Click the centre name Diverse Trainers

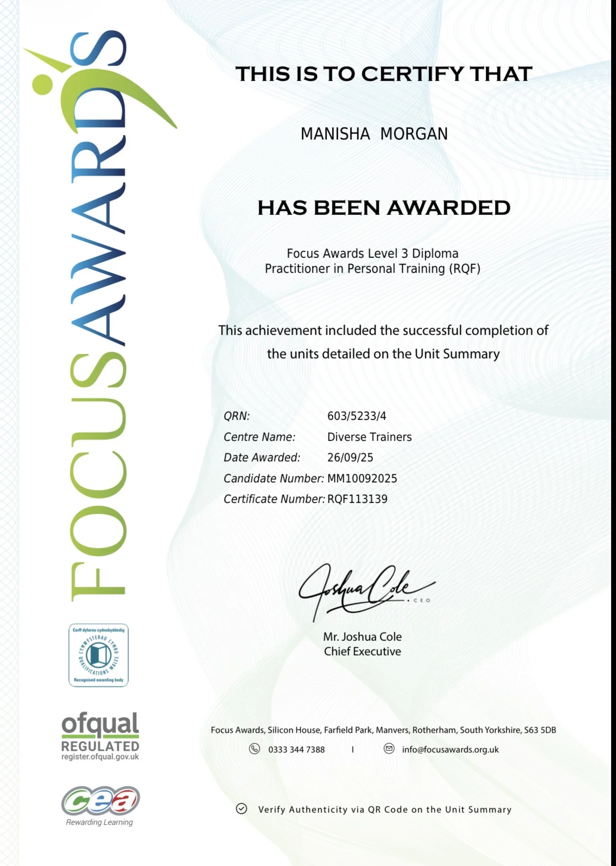(369, 437)
